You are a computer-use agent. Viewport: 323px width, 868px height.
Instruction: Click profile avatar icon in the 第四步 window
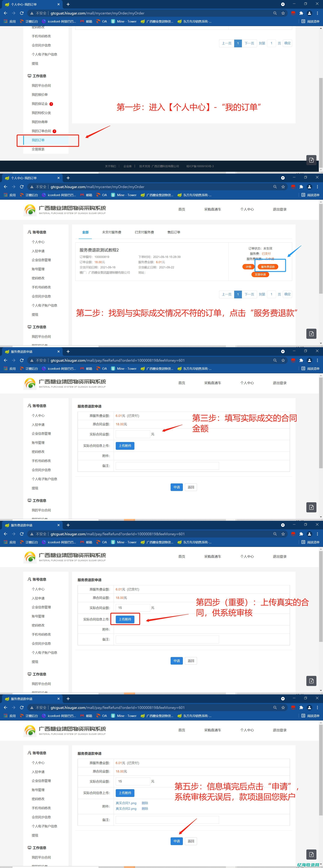click(x=309, y=534)
